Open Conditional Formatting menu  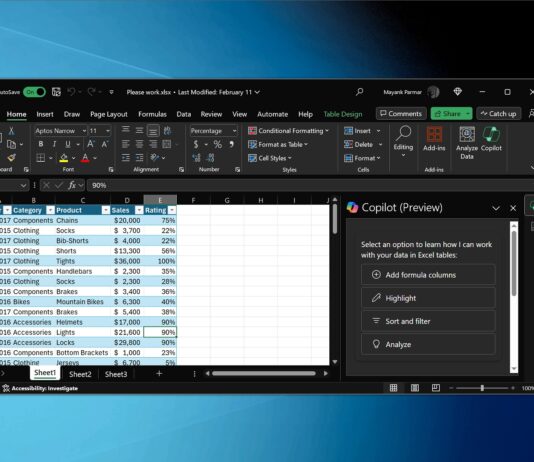pyautogui.click(x=288, y=131)
